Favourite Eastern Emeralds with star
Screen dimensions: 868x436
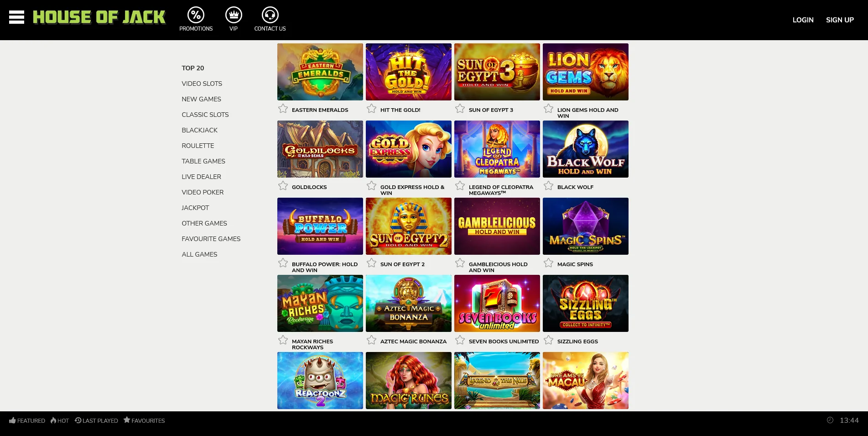coord(283,109)
